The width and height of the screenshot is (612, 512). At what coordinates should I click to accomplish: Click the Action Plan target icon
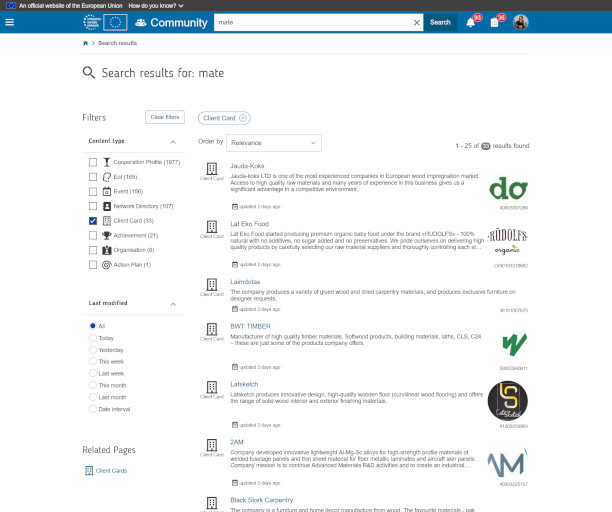click(x=107, y=265)
